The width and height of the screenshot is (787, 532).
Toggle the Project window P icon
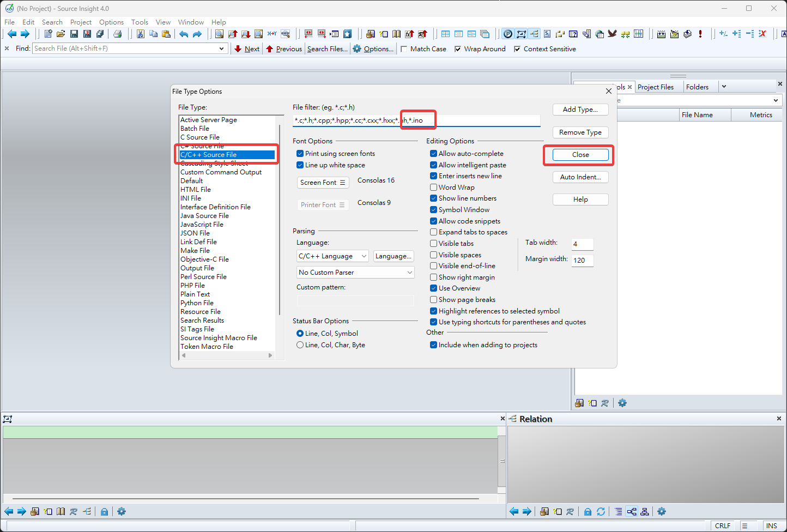508,34
